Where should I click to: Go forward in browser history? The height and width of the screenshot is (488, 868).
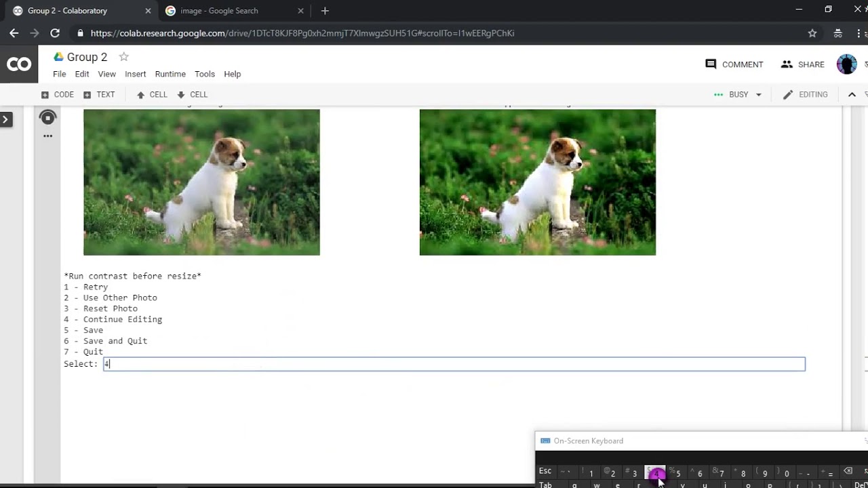(35, 33)
